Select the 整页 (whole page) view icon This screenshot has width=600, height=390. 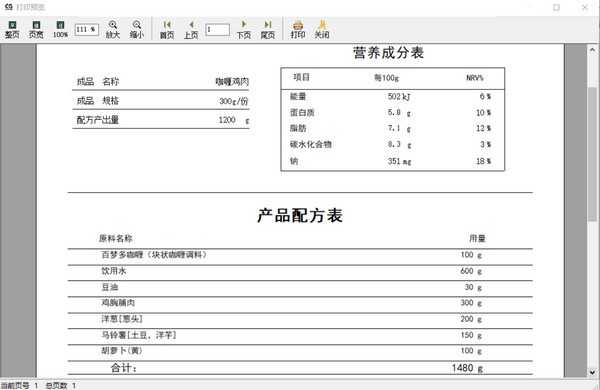pos(12,29)
